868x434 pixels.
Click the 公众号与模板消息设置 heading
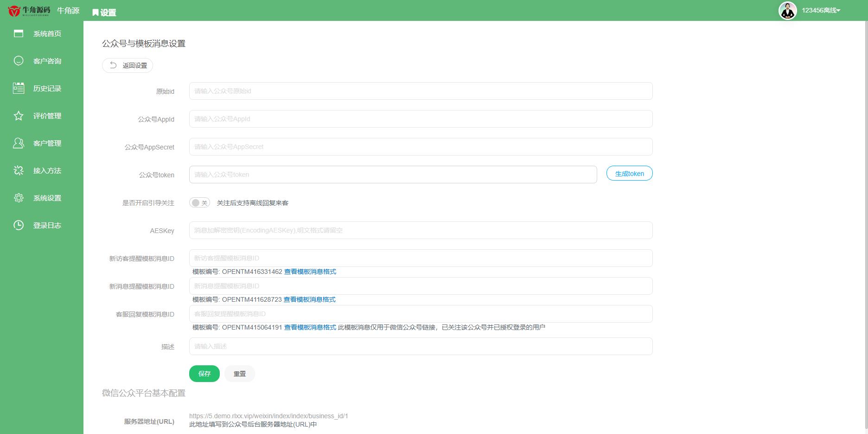tap(144, 44)
